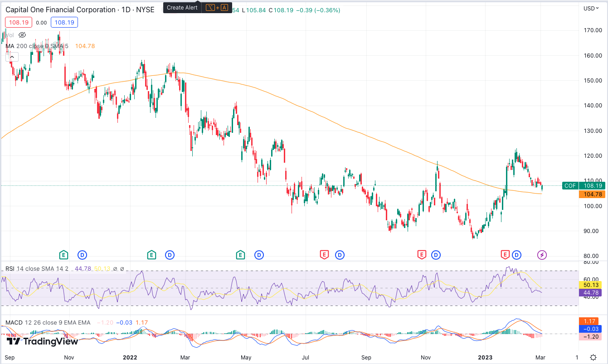Toggle Vol indicator visibility eye icon
This screenshot has height=364, width=608.
[22, 35]
